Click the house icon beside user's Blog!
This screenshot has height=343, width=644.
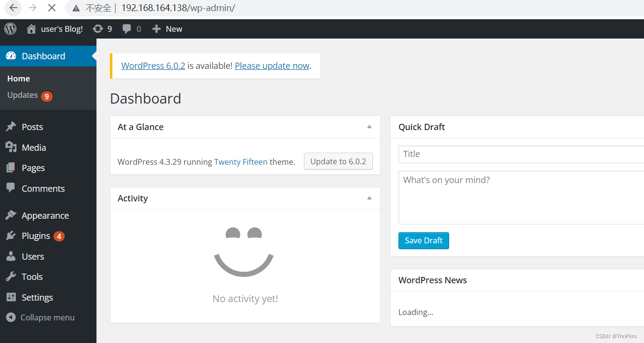[31, 29]
